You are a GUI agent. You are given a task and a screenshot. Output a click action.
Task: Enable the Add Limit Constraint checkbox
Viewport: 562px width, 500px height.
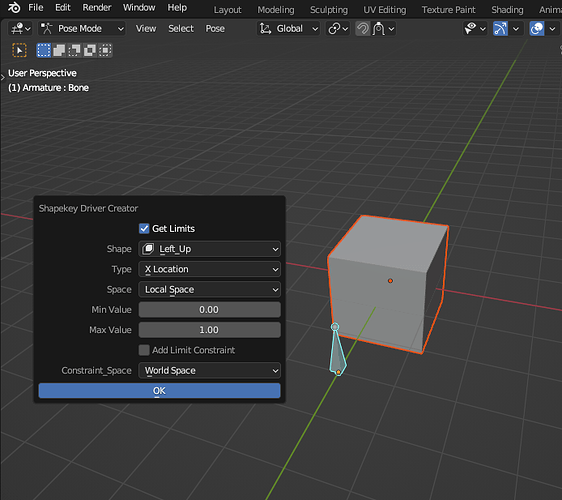144,350
